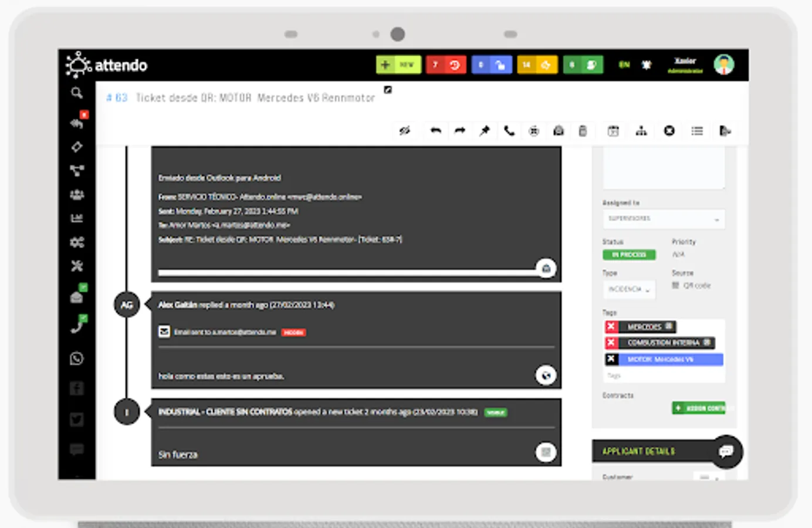This screenshot has height=528, width=812.
Task: Open the settings gears sidebar icon
Action: (77, 242)
